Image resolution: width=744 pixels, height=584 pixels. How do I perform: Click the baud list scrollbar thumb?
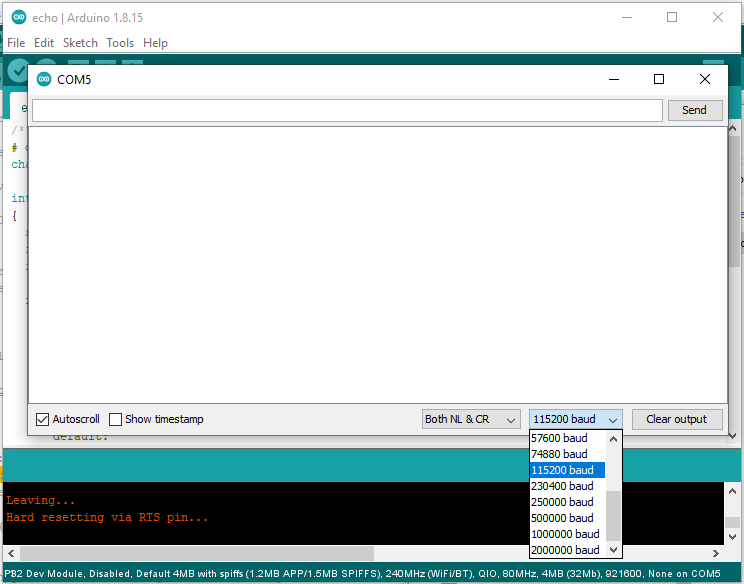[x=614, y=516]
